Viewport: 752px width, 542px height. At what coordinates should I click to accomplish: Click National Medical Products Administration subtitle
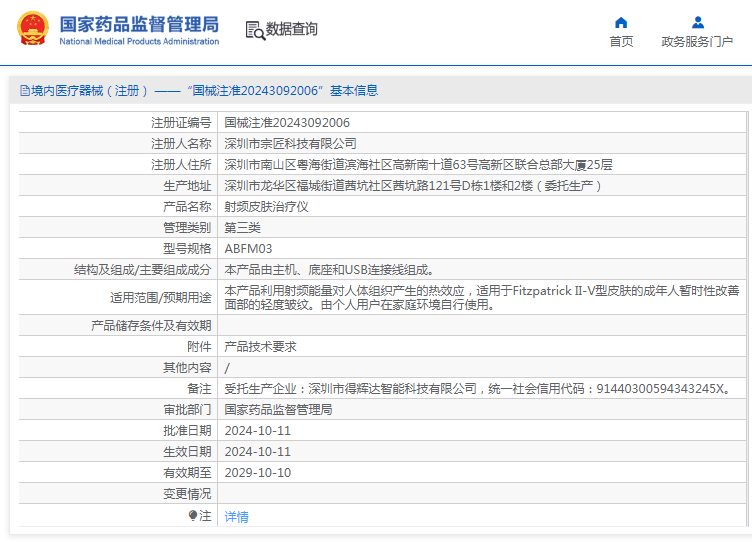point(139,42)
